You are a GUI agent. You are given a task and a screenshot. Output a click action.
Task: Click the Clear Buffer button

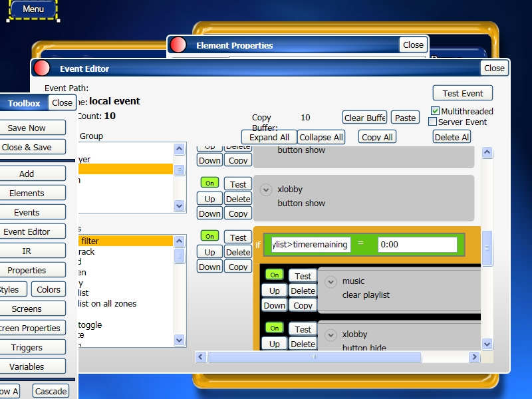pos(364,118)
